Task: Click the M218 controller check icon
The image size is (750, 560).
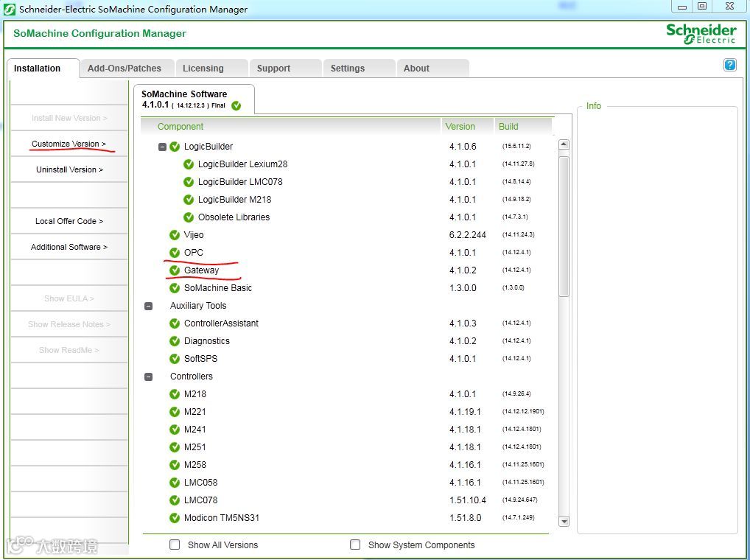Action: [175, 394]
